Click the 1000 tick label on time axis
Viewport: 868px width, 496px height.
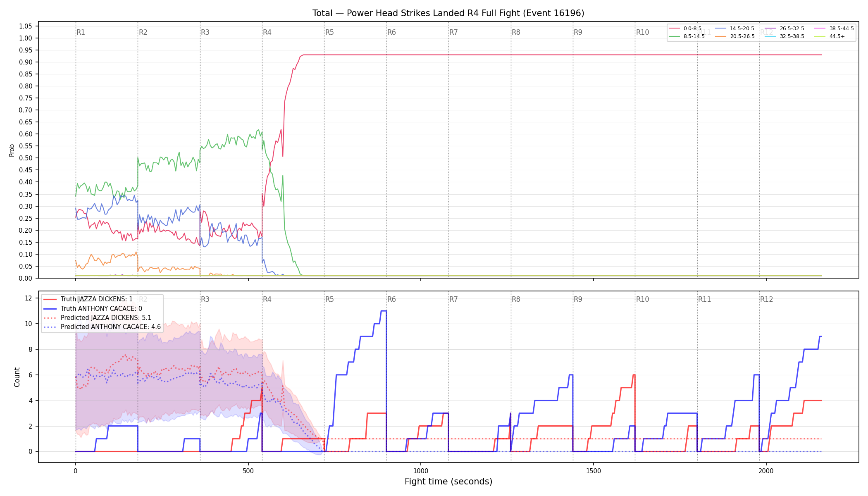[421, 471]
